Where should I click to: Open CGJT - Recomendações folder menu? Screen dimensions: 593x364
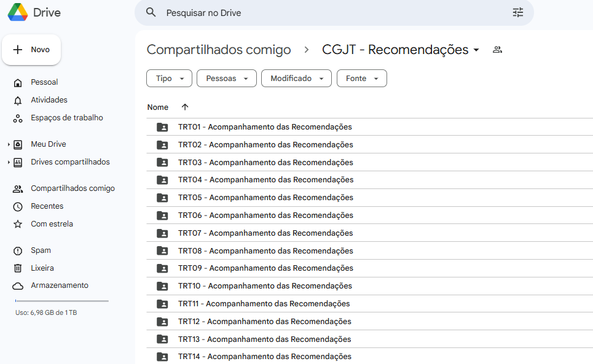(x=401, y=50)
